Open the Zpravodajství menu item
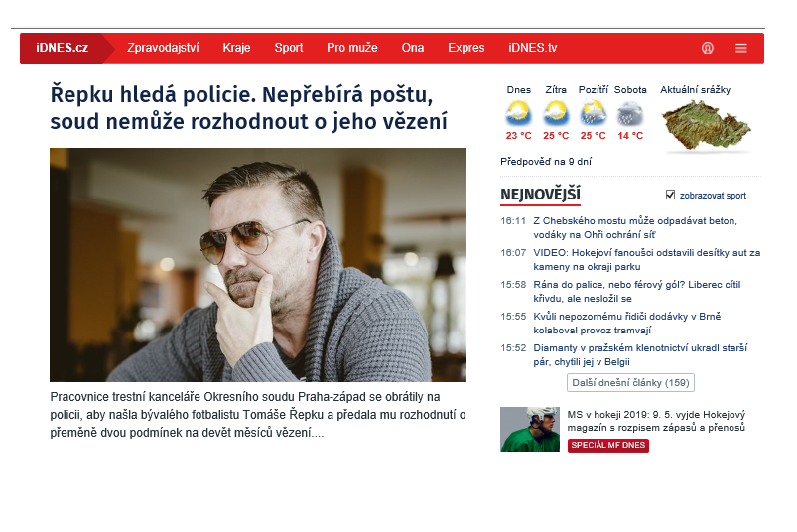Screen dimensions: 797x532 coord(163,48)
